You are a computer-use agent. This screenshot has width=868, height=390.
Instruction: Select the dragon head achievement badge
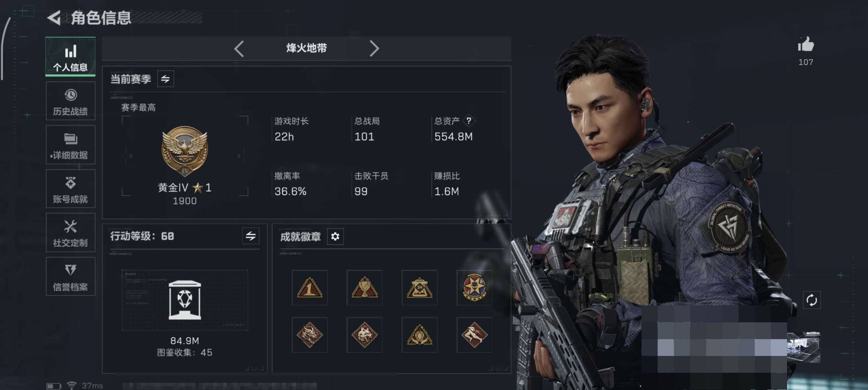310,335
